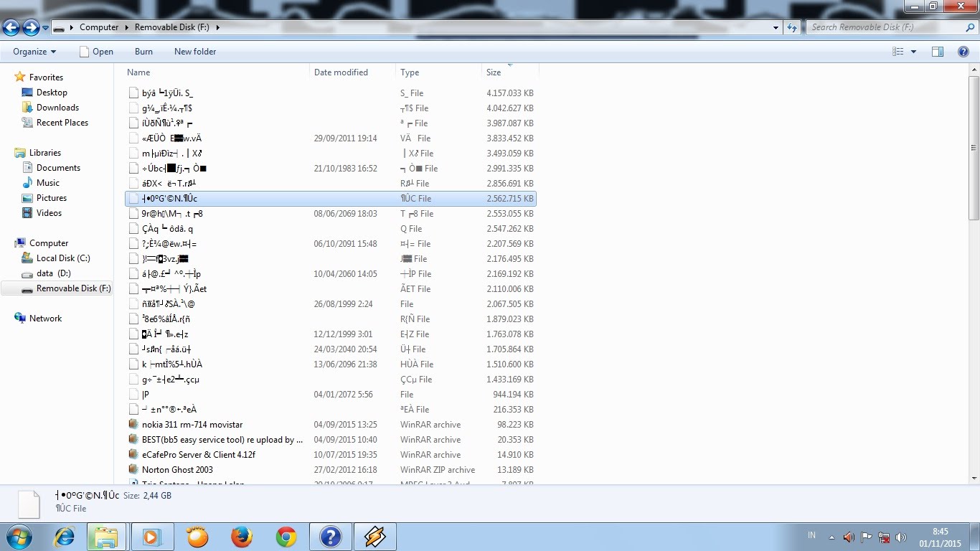Open Windows Media Player from taskbar

tap(152, 537)
